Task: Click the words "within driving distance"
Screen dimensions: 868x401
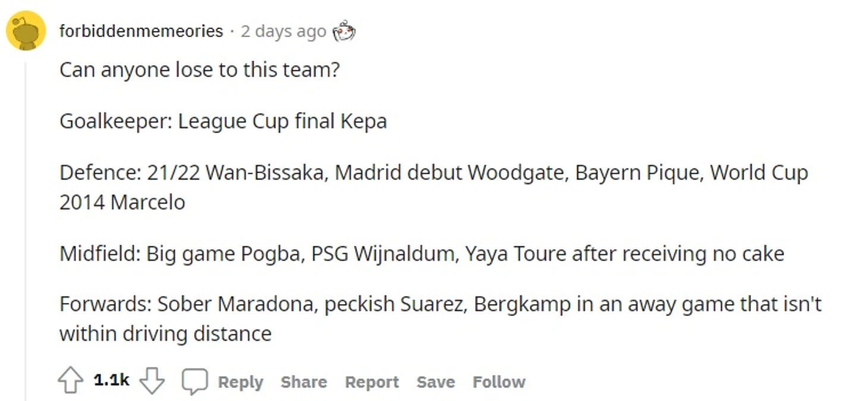Action: pos(165,334)
